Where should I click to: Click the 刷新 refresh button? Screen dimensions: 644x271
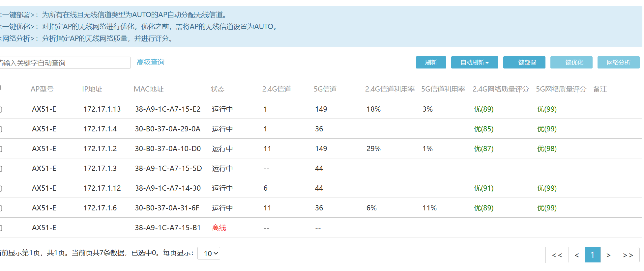tap(431, 63)
